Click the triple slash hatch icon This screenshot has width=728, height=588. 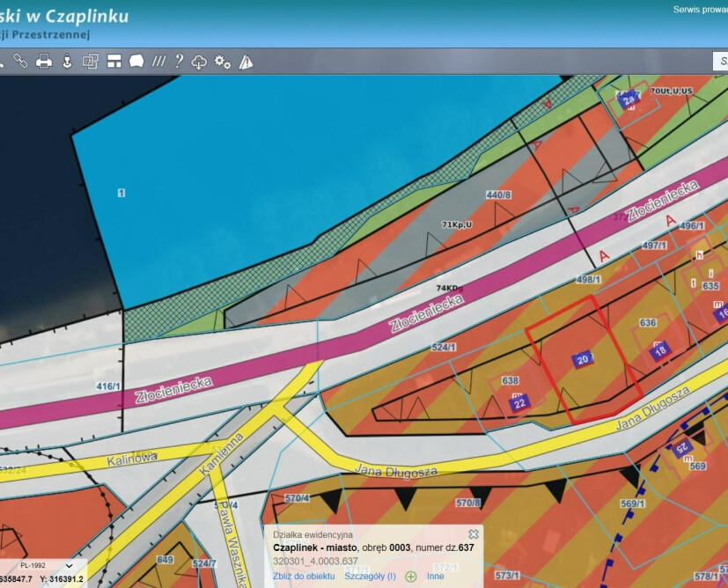click(158, 62)
